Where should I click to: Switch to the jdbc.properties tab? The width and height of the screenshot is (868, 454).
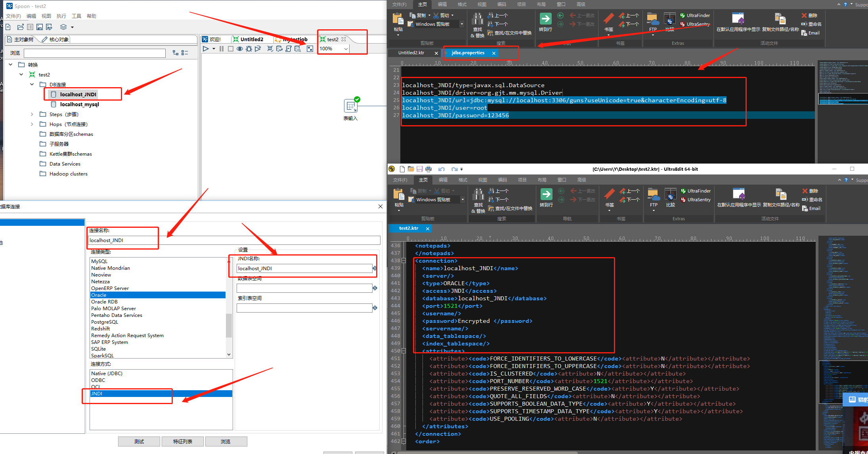(468, 53)
